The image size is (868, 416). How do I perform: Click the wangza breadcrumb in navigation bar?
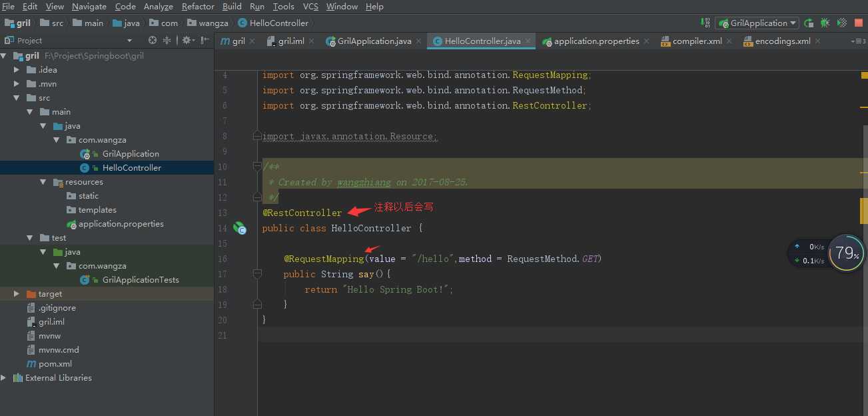pyautogui.click(x=207, y=23)
